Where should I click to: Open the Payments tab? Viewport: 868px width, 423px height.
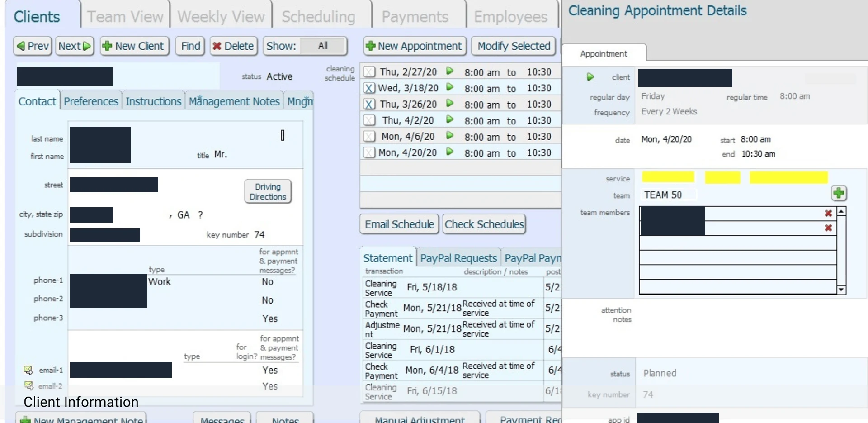(415, 17)
